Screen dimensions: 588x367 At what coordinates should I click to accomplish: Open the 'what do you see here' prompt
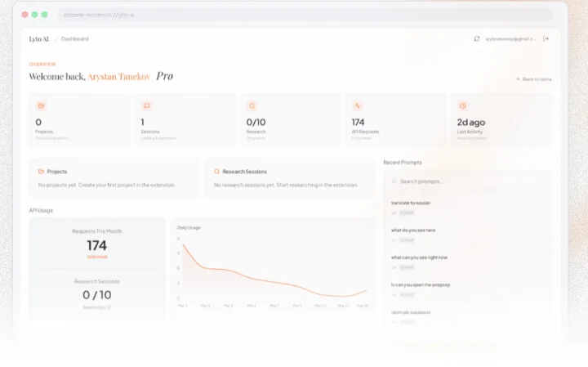[x=413, y=230]
